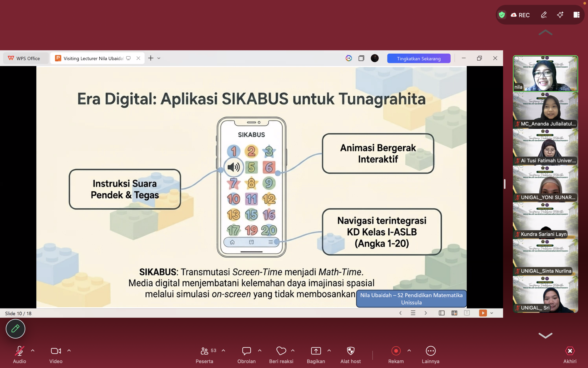The width and height of the screenshot is (588, 368).
Task: Open Obrolan chat panel
Action: point(246,354)
